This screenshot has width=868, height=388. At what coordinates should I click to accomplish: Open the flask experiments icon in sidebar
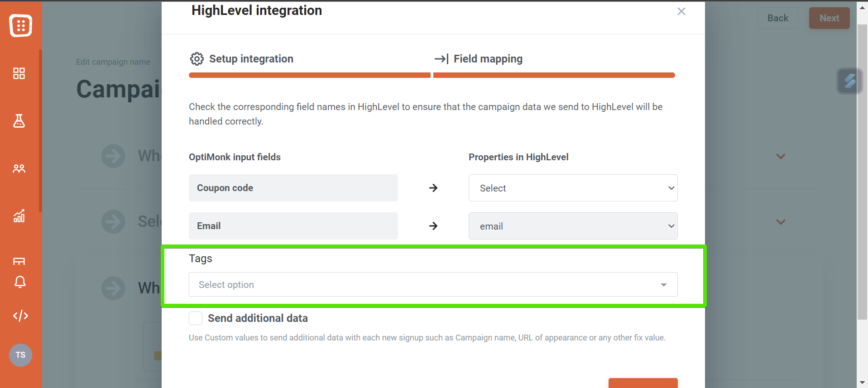pyautogui.click(x=19, y=121)
